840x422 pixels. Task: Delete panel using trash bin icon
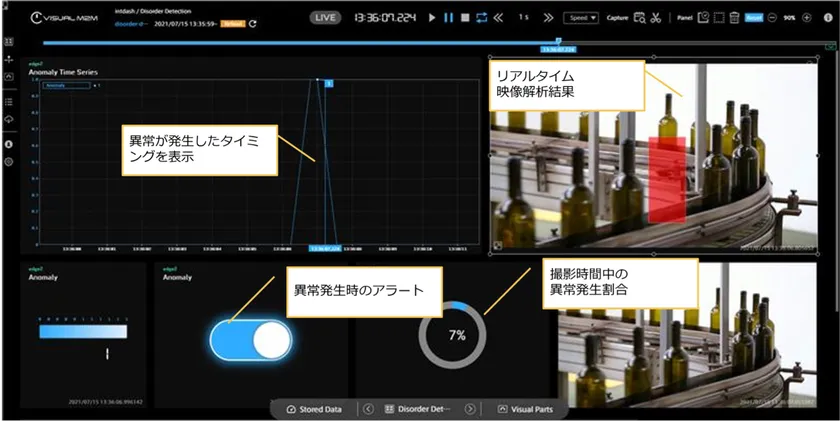tap(734, 17)
